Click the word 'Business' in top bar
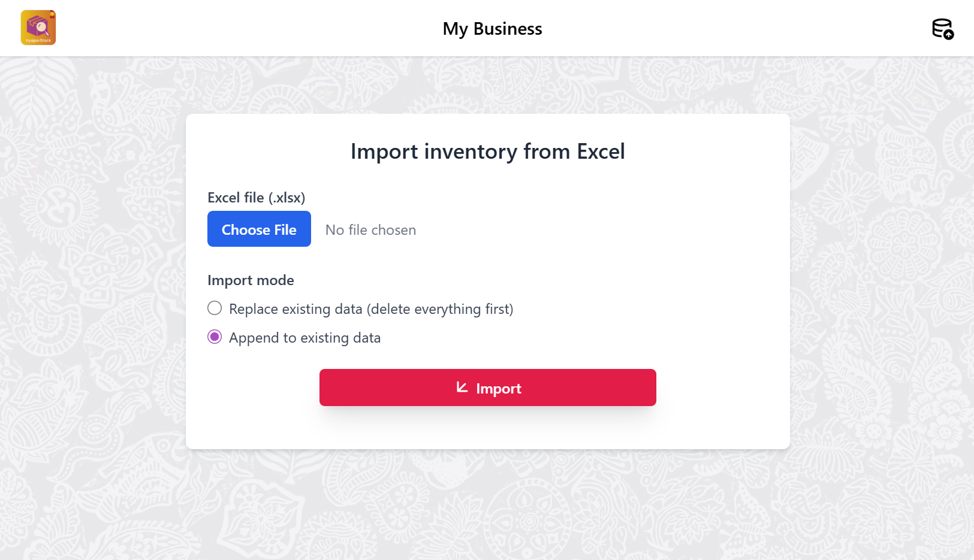This screenshot has height=560, width=974. [x=507, y=29]
